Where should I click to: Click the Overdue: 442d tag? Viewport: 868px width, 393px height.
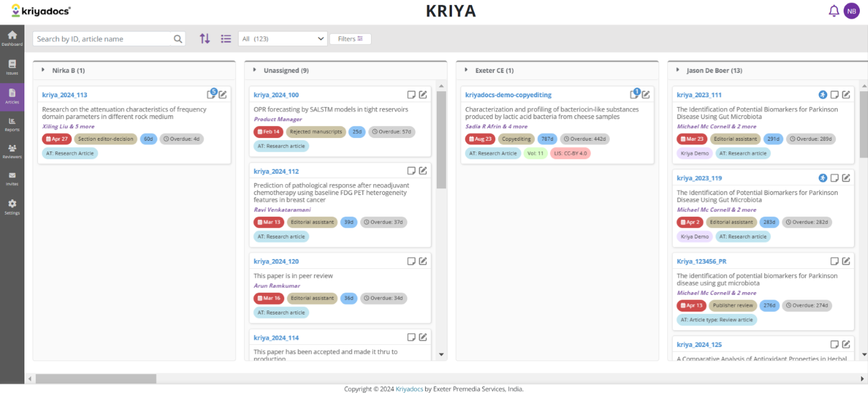click(584, 139)
